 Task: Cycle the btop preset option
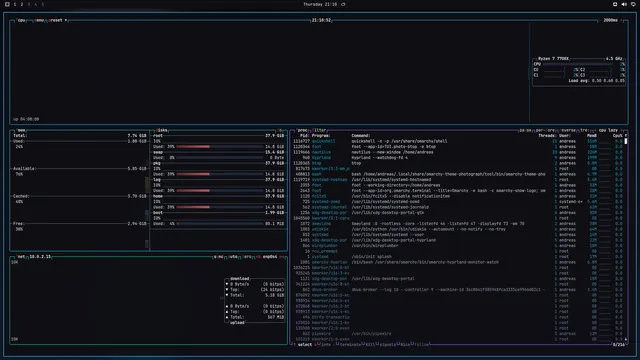point(57,20)
